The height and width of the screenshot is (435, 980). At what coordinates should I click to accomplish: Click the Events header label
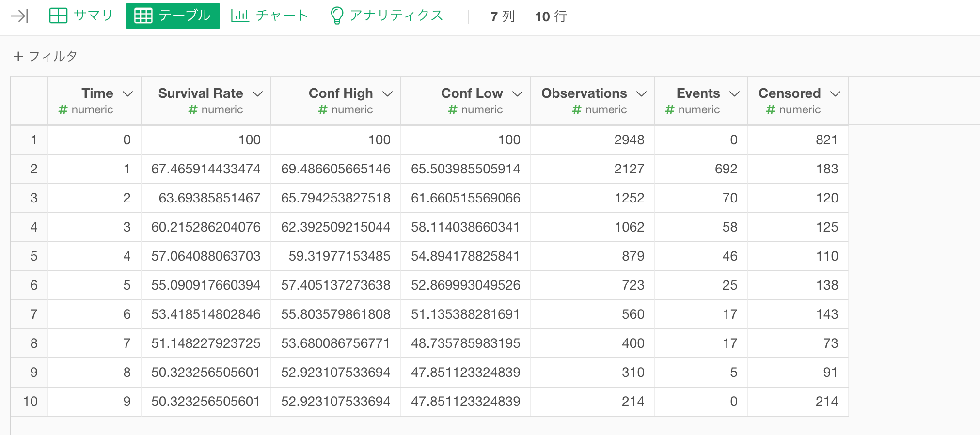698,93
